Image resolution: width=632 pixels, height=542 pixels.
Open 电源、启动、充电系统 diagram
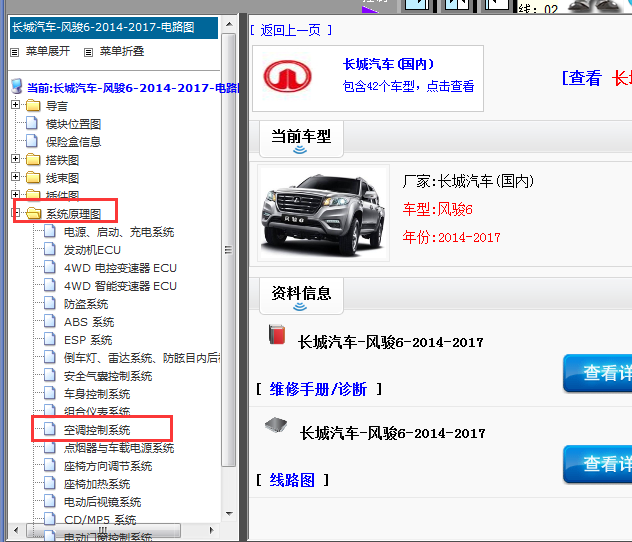[x=119, y=232]
